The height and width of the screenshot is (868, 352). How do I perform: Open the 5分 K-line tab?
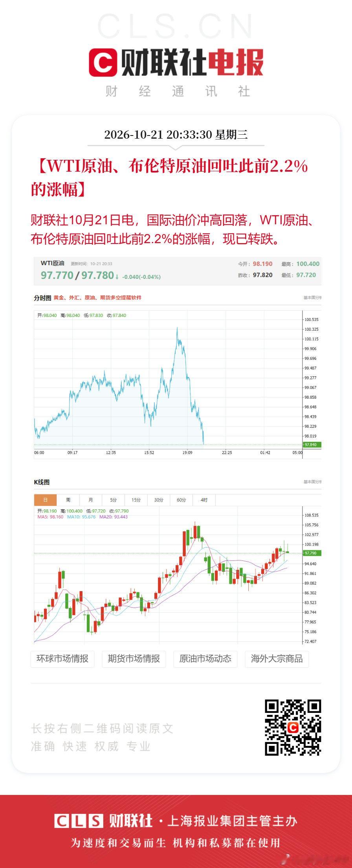pos(113,500)
